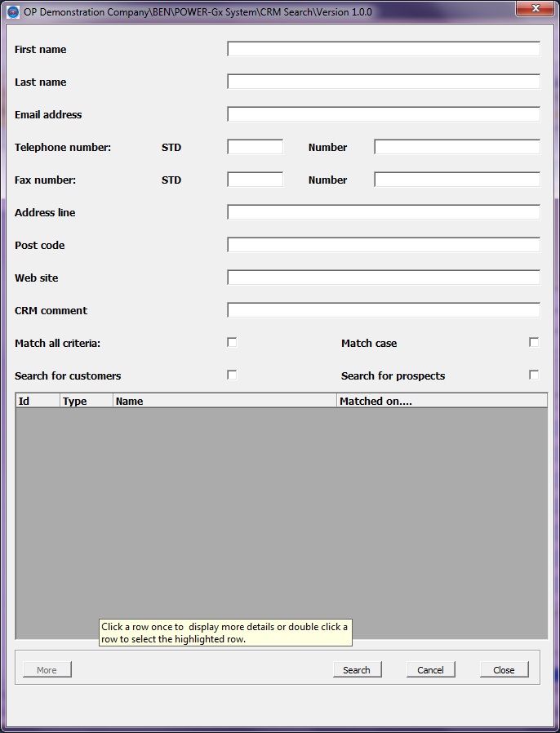Image resolution: width=560 pixels, height=733 pixels.
Task: Enable the Match all criteria checkbox
Action: 232,342
